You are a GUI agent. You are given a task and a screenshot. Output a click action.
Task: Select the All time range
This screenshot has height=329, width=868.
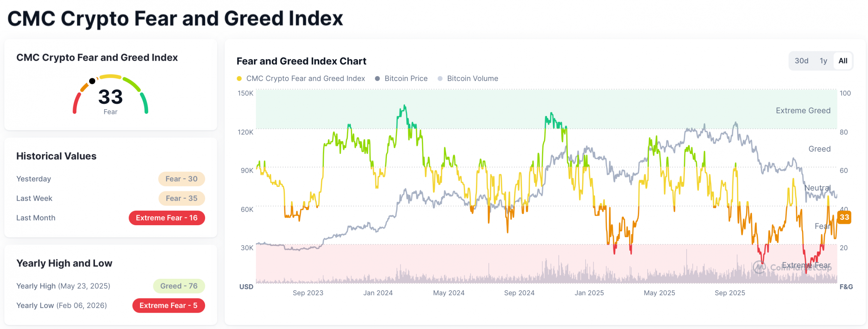(843, 61)
